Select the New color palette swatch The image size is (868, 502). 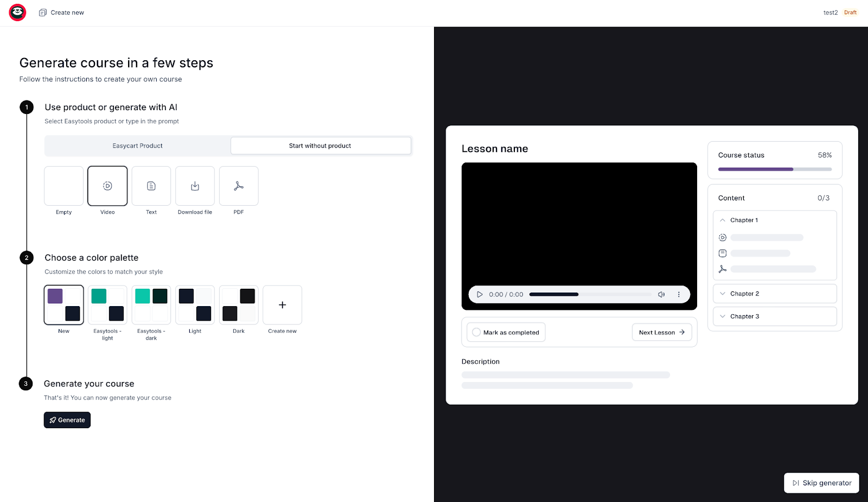click(x=64, y=305)
